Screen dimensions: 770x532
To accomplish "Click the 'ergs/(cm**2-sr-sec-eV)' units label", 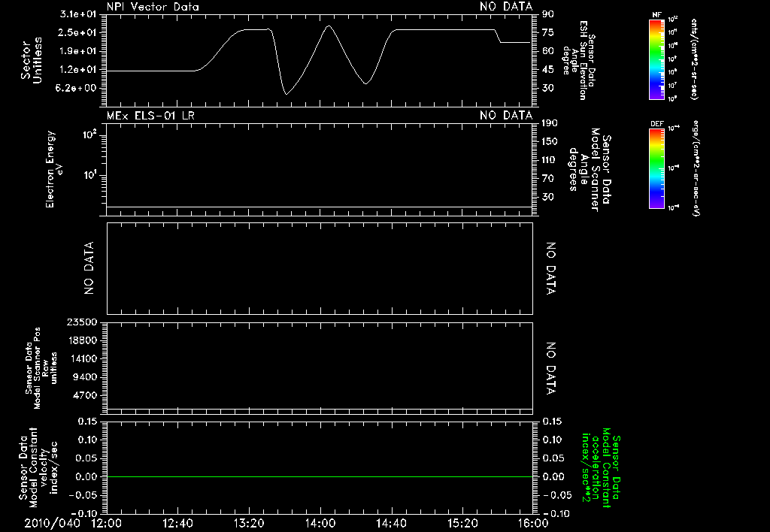I will pos(696,168).
